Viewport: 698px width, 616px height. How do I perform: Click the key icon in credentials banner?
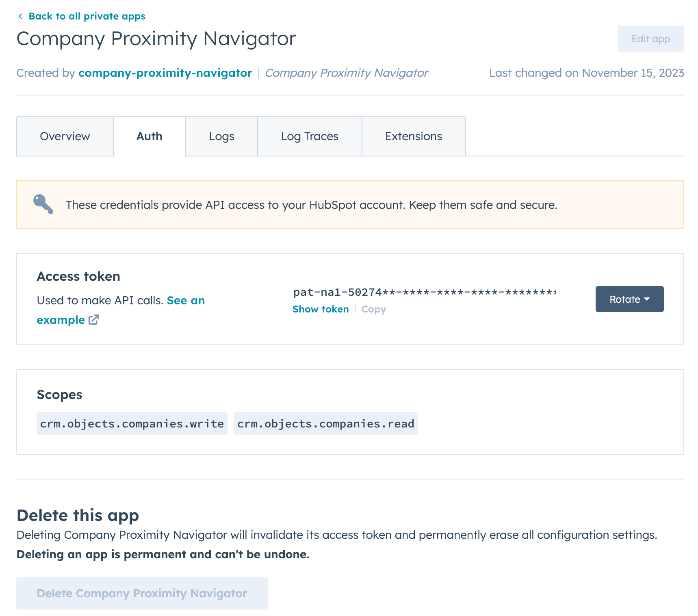pos(43,204)
